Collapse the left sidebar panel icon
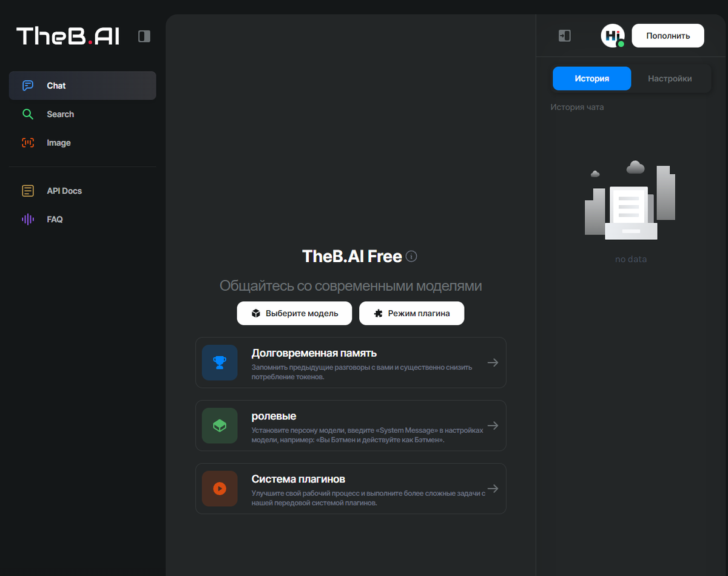Viewport: 728px width, 576px height. pos(144,36)
